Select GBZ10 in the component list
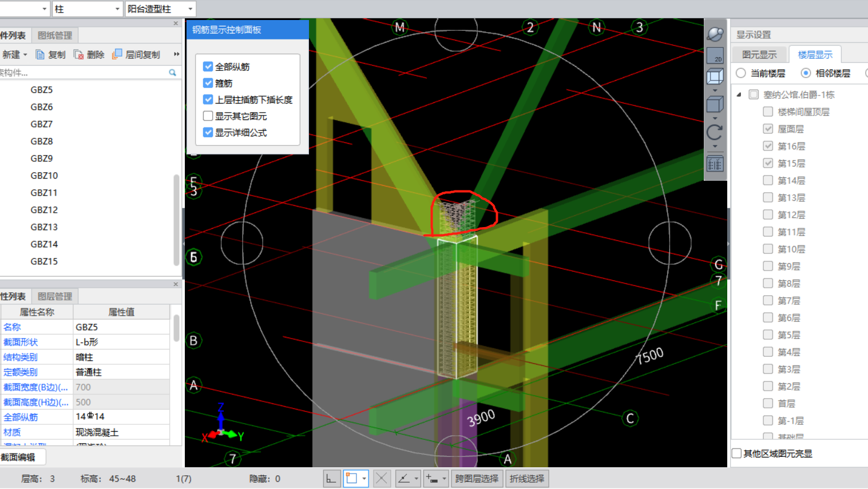 44,176
